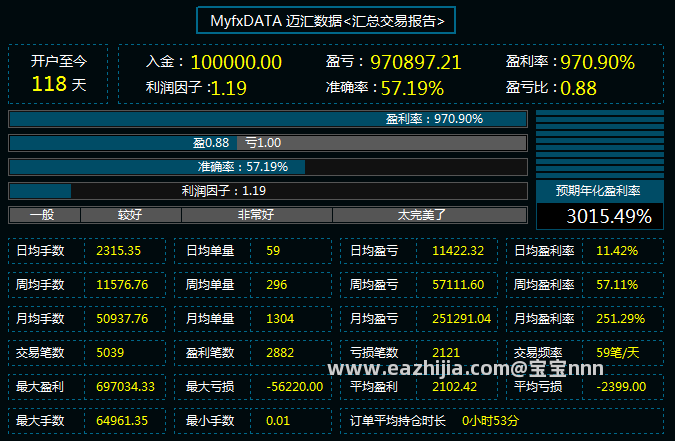This screenshot has width=675, height=441.
Task: Click 日均盈利率 value 11.42%
Action: point(617,251)
